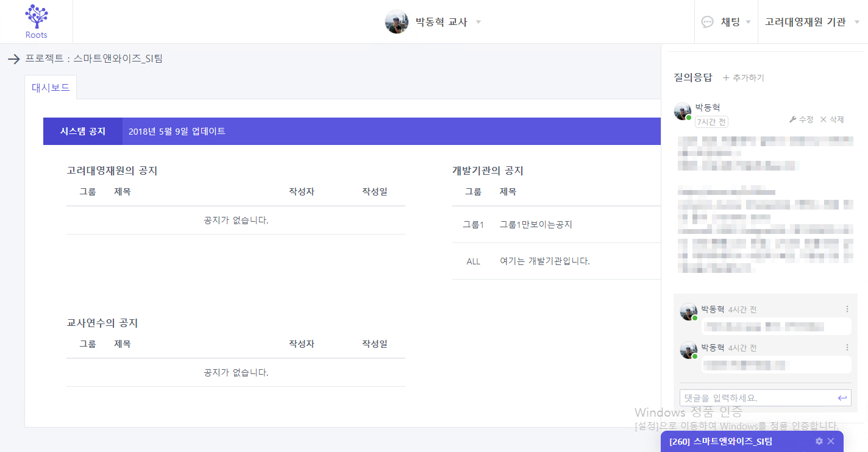Select the 대시보드 tab
Screen dimensions: 868x452
tap(51, 87)
